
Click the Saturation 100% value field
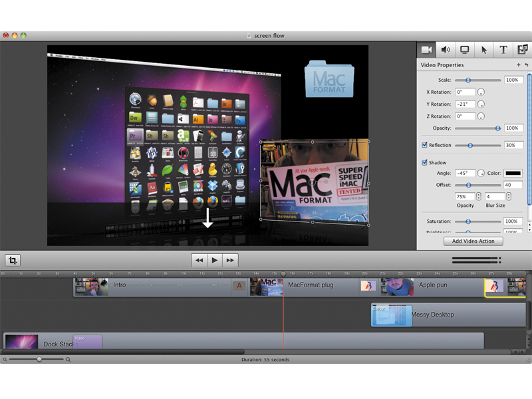pyautogui.click(x=513, y=221)
